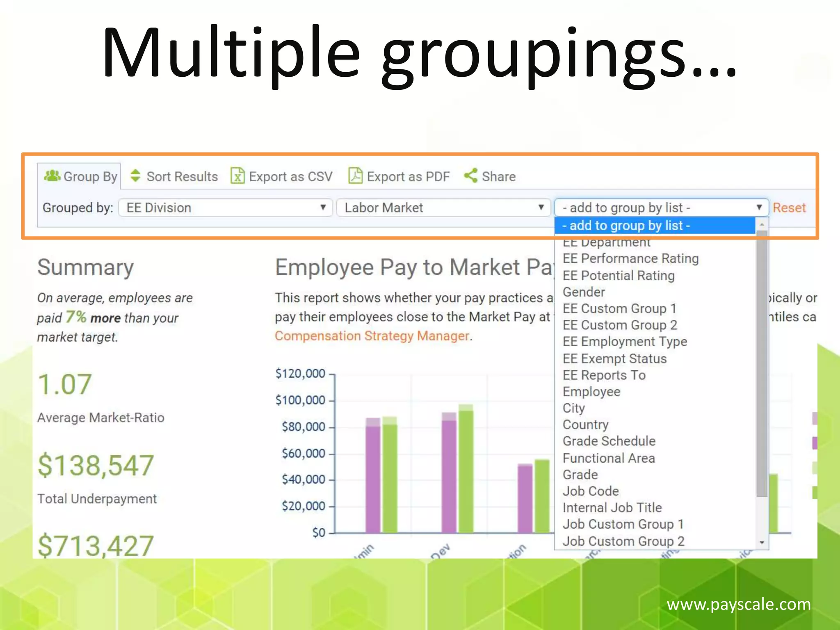Click the dropdown list scrollbar thumb

tap(762, 364)
